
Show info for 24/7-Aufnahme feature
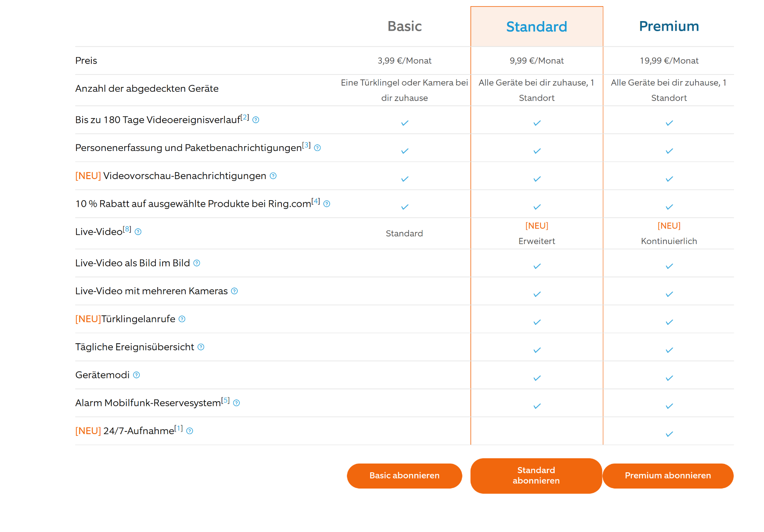190,431
